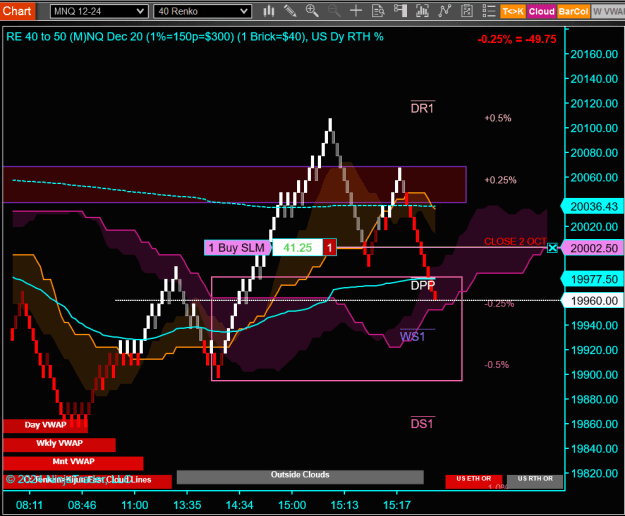Click the RE 40 to 50 chart title
625x516 pixels.
[x=195, y=37]
